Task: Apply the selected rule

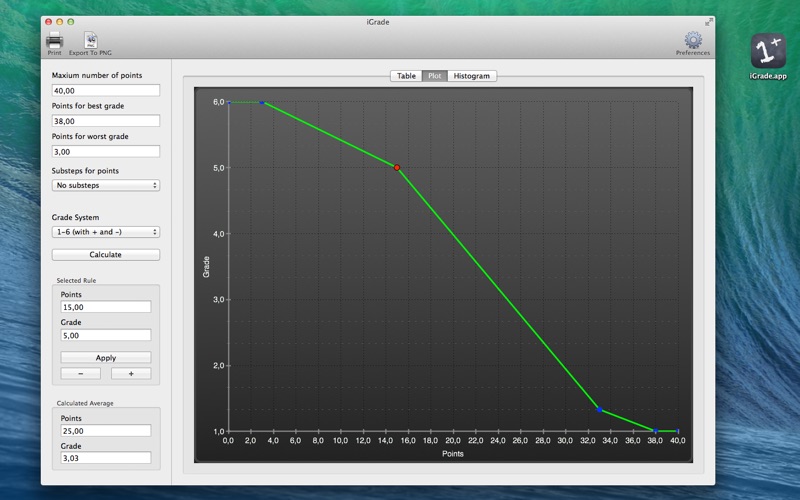Action: click(x=106, y=358)
